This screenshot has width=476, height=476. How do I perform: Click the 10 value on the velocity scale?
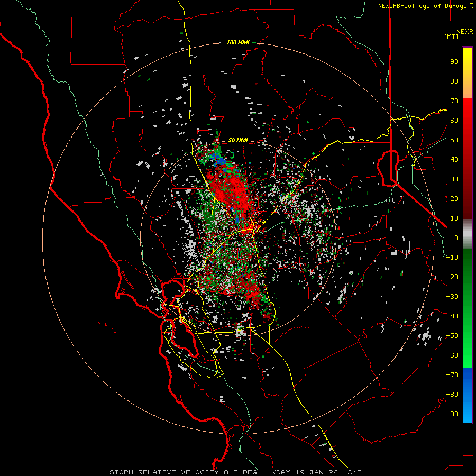[x=454, y=218]
